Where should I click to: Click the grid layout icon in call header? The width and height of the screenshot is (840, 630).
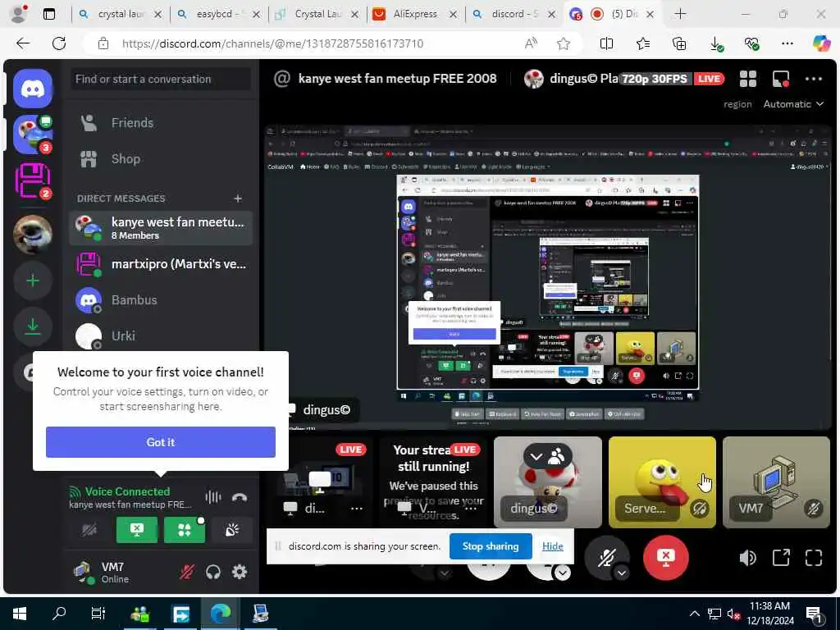tap(748, 79)
